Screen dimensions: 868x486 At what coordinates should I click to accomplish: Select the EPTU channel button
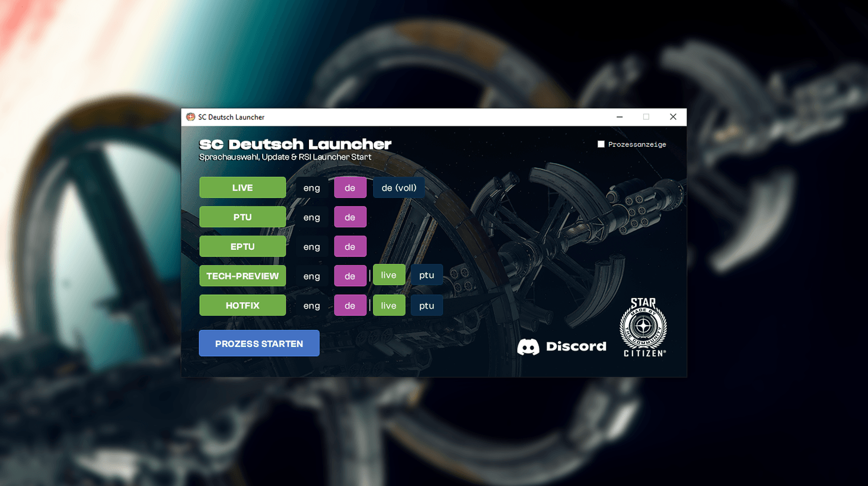coord(242,246)
